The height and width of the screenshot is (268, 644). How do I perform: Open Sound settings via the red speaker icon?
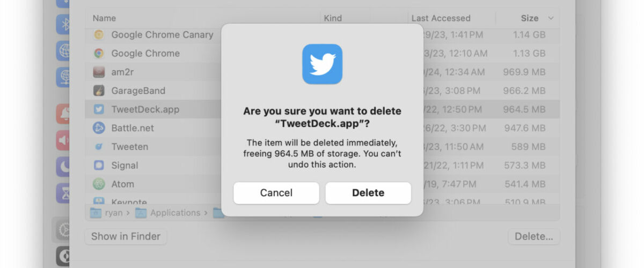point(63,140)
